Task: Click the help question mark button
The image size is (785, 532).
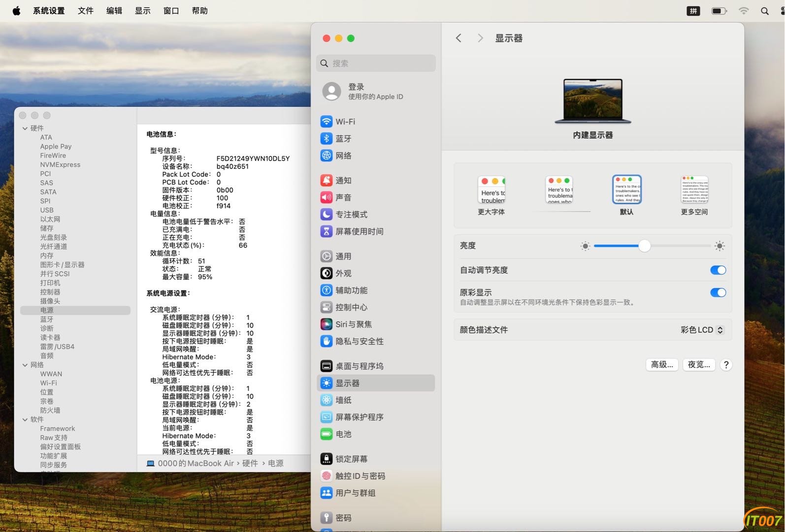Action: coord(726,365)
